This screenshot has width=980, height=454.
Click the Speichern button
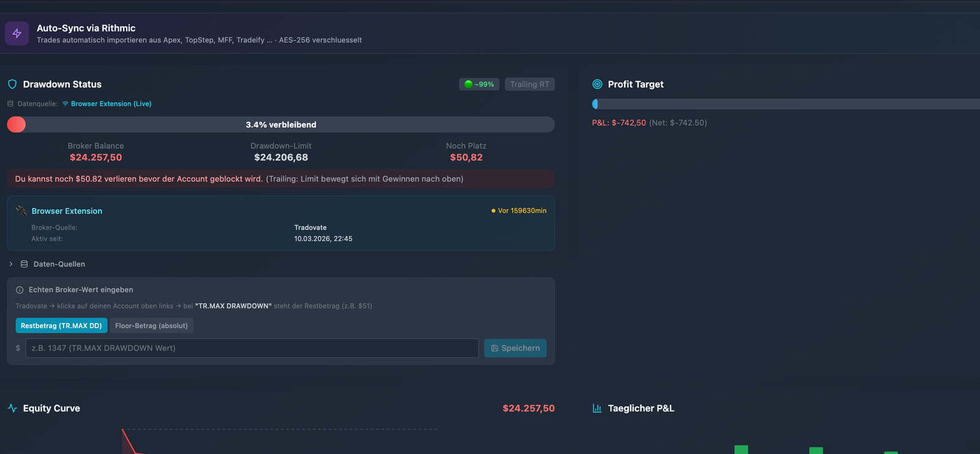pos(515,348)
